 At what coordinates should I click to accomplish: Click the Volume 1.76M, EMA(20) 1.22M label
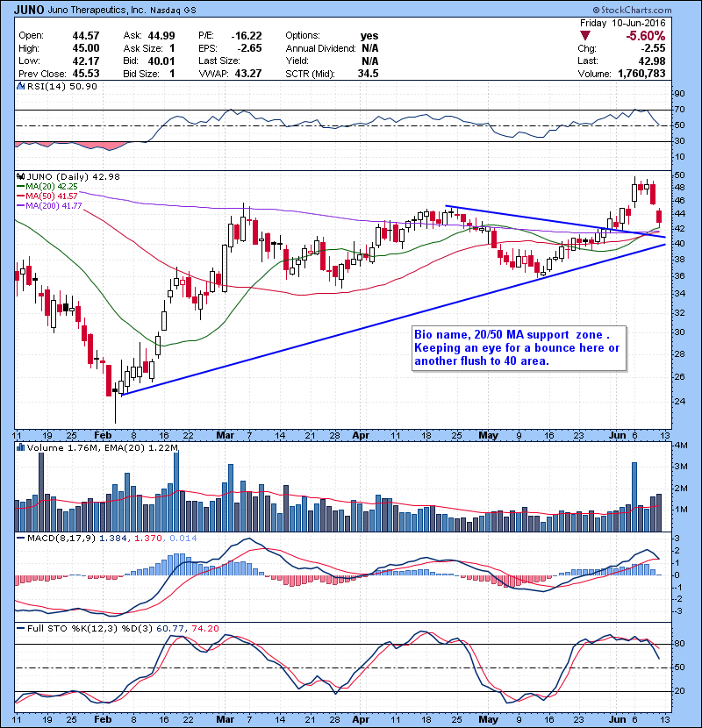(x=103, y=447)
